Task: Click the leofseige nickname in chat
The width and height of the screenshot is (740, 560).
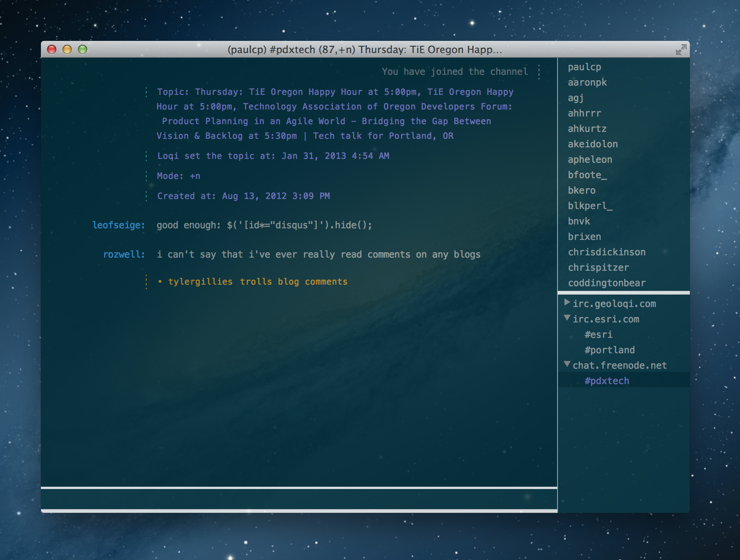Action: click(118, 225)
